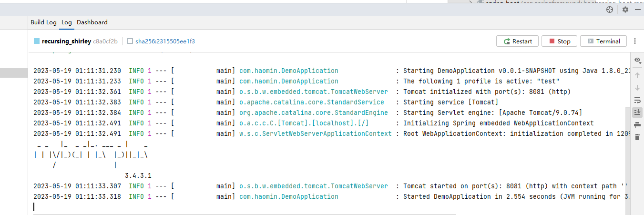Click the crosshair target icon
This screenshot has width=644, height=215.
pyautogui.click(x=610, y=10)
